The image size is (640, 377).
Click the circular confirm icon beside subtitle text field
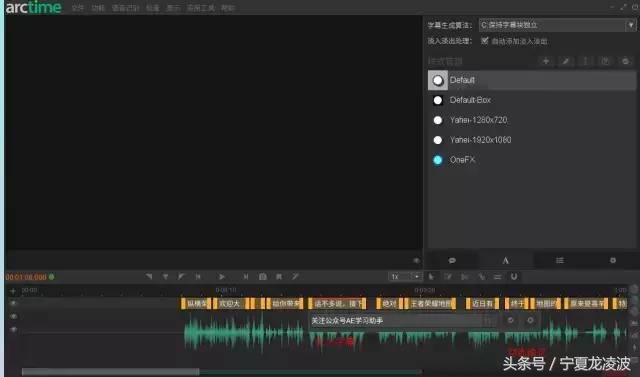pyautogui.click(x=510, y=321)
